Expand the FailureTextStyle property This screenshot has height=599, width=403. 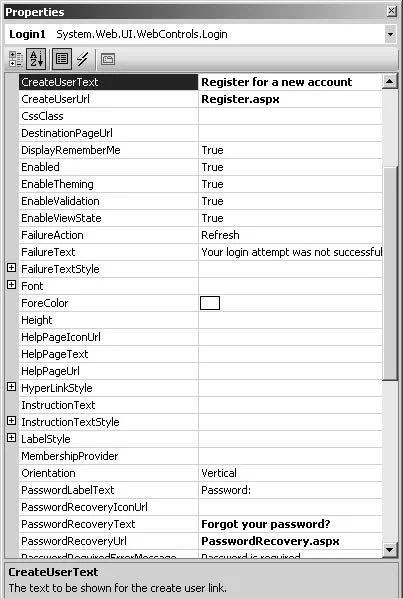click(11, 268)
